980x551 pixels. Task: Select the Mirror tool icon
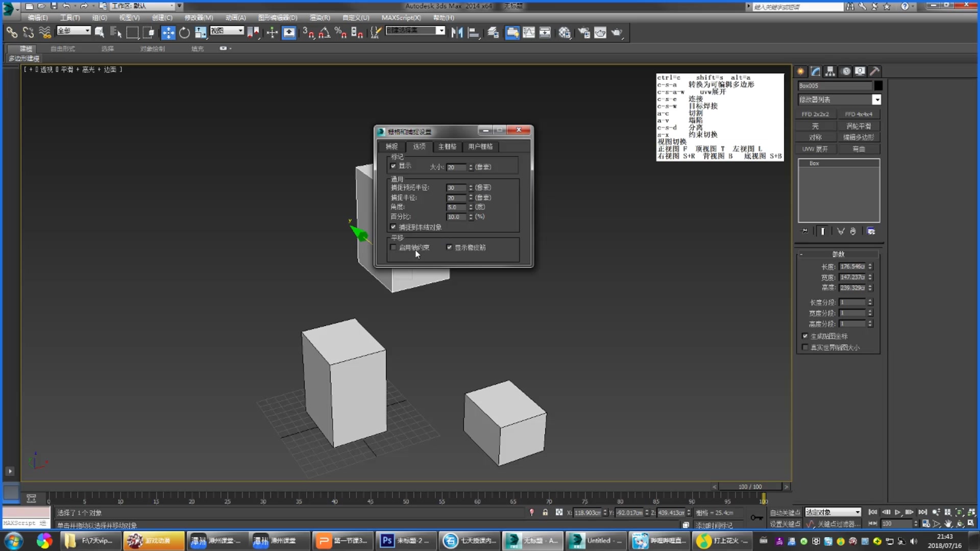pos(457,32)
